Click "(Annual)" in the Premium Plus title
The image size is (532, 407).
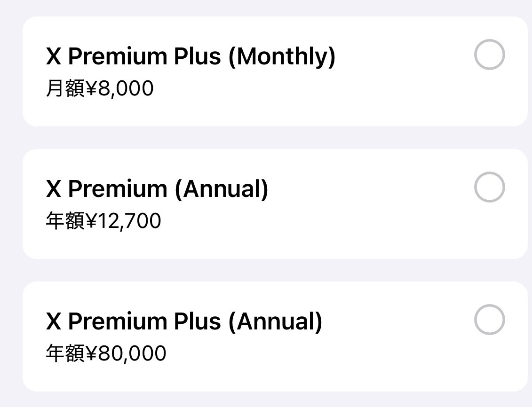point(275,322)
